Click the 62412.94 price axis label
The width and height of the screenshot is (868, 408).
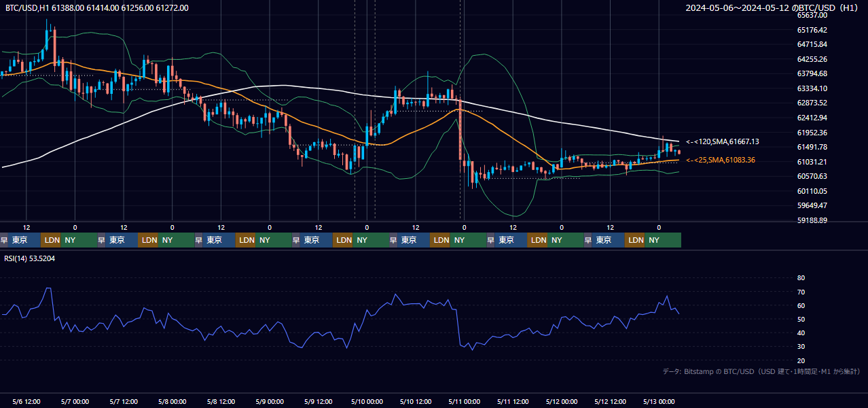point(812,118)
